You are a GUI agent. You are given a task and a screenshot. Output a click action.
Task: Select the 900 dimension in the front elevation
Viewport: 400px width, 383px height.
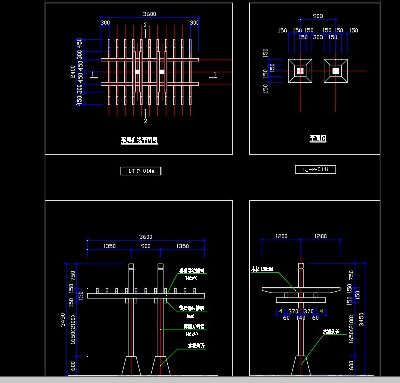click(145, 246)
